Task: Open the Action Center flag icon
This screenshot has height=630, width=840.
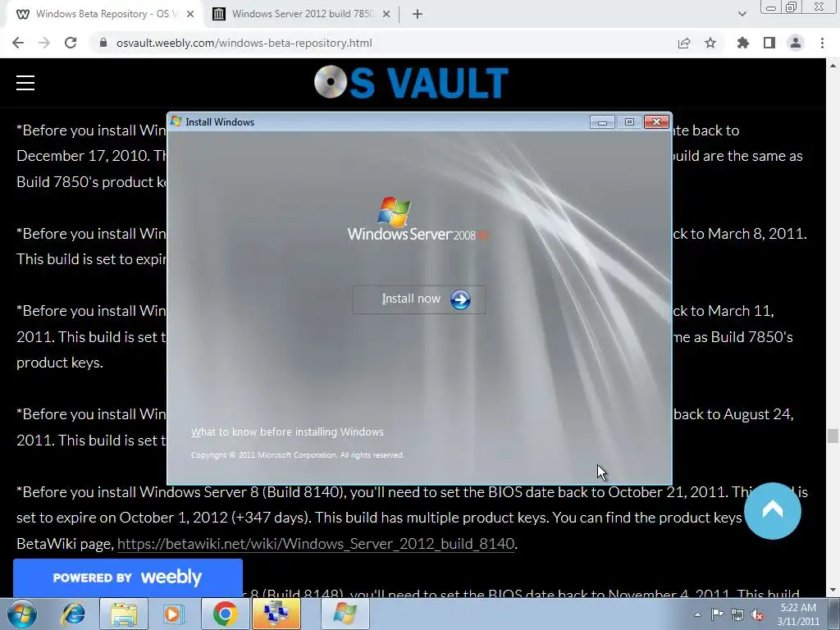Action: pyautogui.click(x=717, y=614)
